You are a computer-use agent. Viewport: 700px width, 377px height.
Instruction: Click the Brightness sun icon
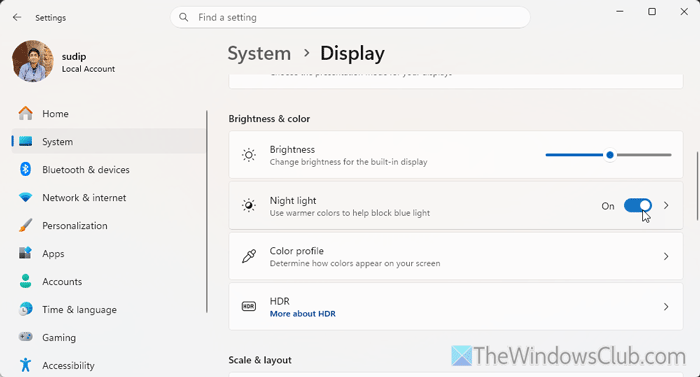click(x=249, y=155)
